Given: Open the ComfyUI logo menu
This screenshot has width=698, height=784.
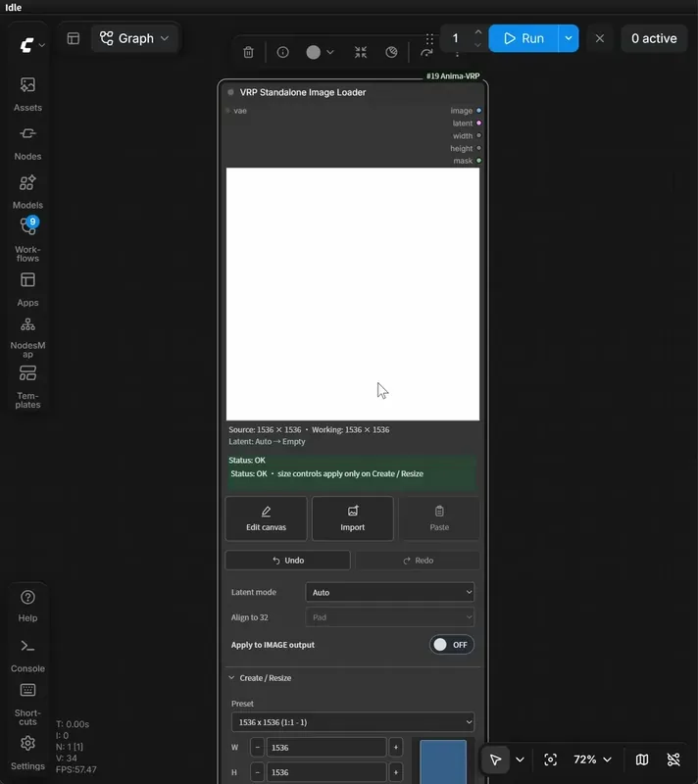Looking at the screenshot, I should click(31, 45).
